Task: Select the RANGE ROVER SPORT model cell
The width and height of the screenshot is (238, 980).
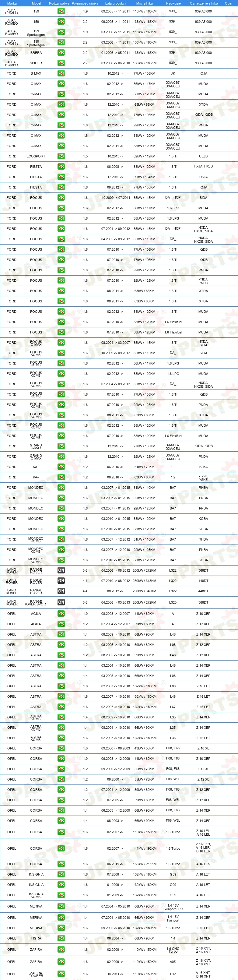Action: (36, 603)
